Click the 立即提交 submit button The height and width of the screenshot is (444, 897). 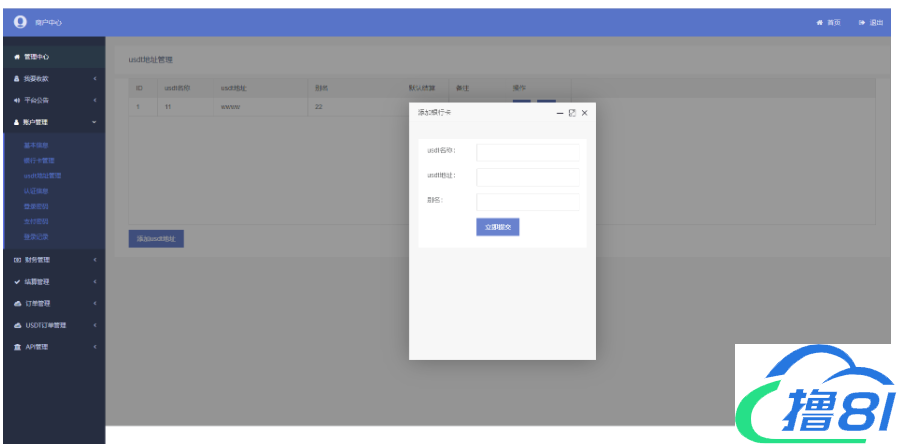(x=497, y=227)
